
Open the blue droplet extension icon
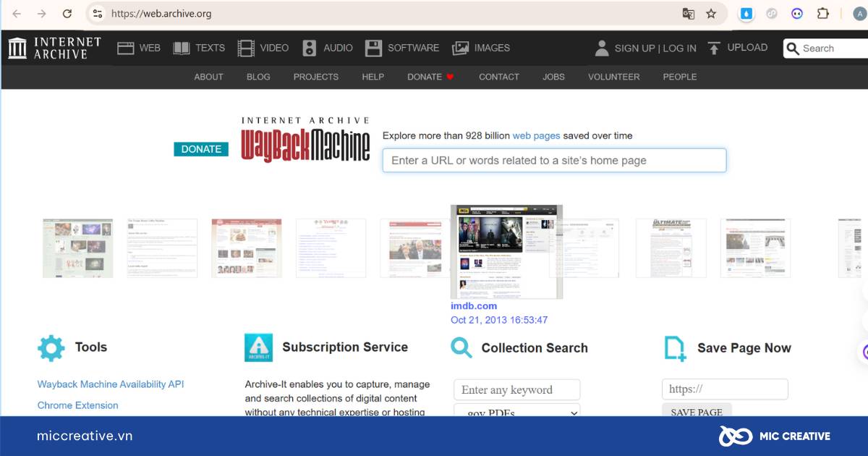tap(746, 13)
